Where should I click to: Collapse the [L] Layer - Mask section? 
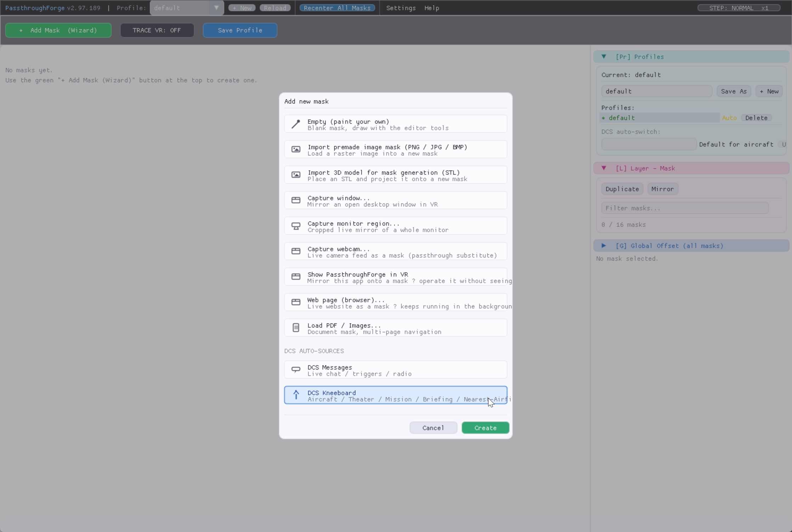tap(691, 168)
